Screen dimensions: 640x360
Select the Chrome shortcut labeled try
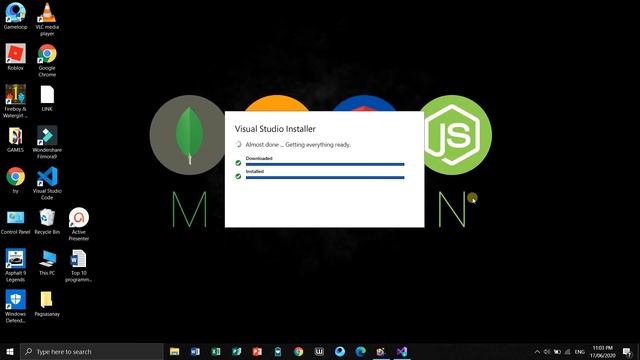[16, 180]
